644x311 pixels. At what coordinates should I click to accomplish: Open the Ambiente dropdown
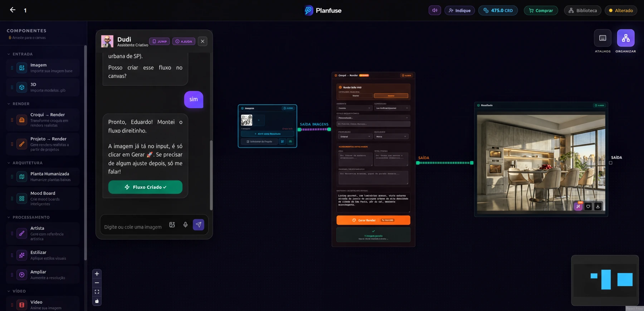(x=355, y=108)
